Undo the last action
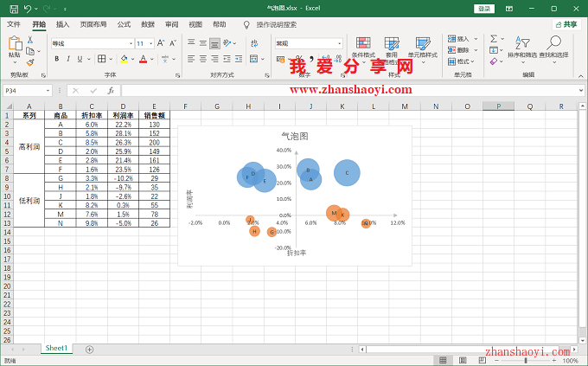The width and height of the screenshot is (588, 366). 28,9
